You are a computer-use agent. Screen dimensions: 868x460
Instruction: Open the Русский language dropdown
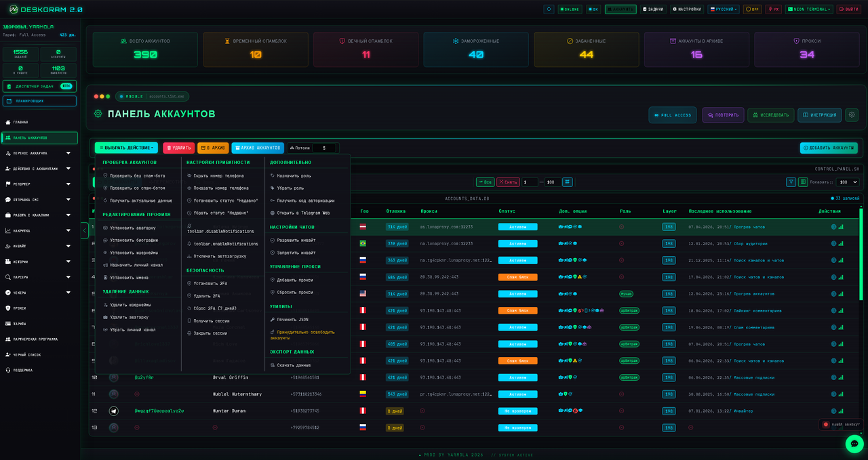pos(724,9)
